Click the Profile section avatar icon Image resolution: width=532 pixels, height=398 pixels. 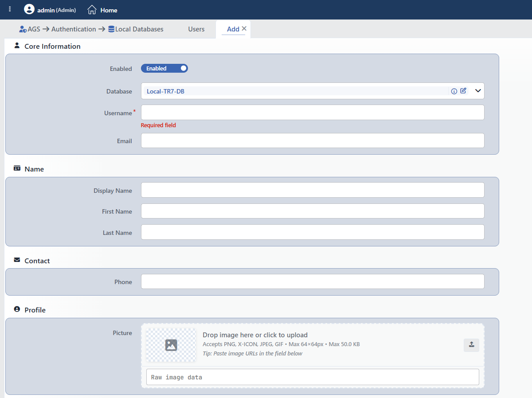(17, 309)
